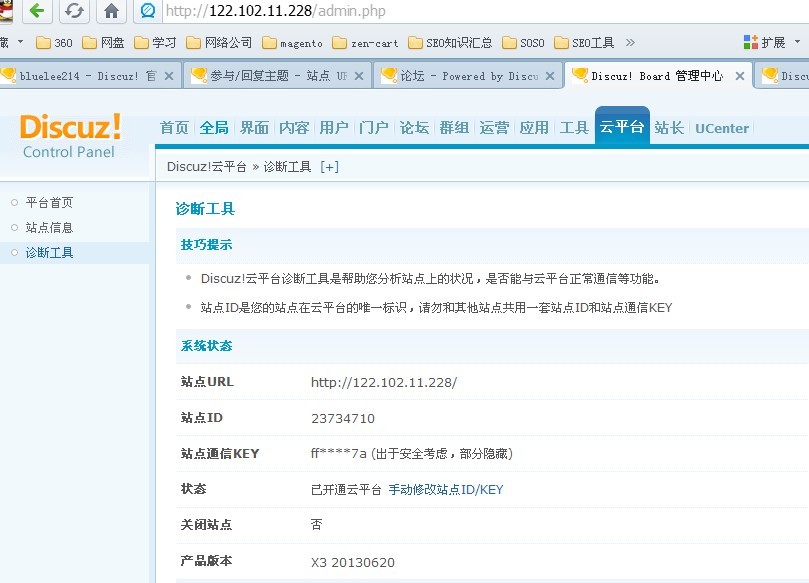Click the site URL value http://122.102.11.228/
Screen dimensions: 809x583
(384, 382)
